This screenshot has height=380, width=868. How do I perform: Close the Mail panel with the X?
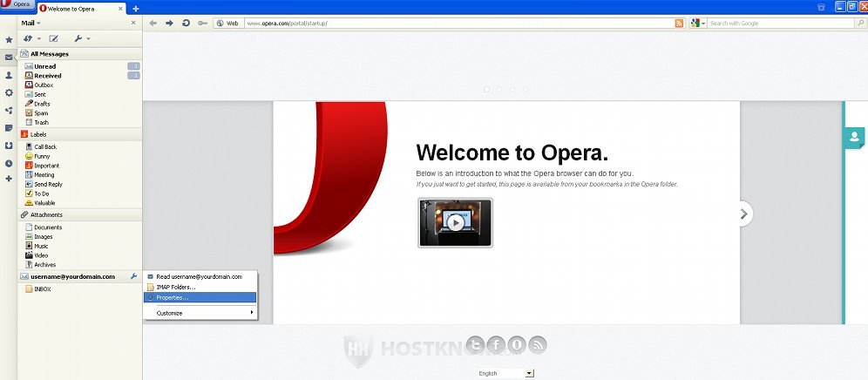click(x=133, y=23)
